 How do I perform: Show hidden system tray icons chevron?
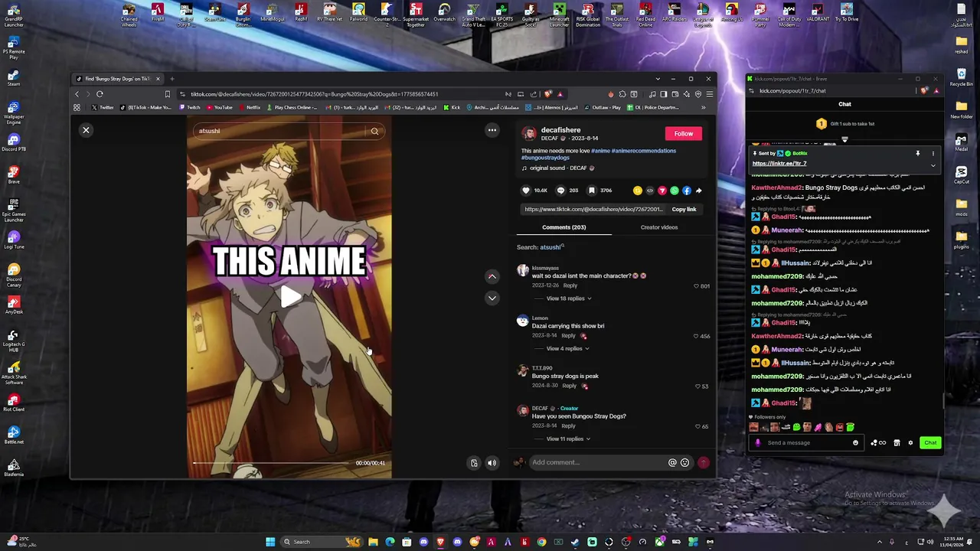tap(880, 542)
